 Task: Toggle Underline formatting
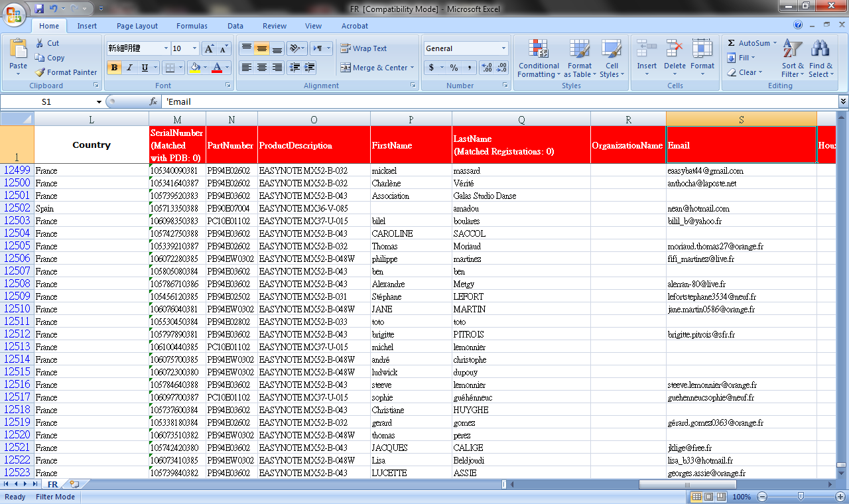tap(145, 68)
